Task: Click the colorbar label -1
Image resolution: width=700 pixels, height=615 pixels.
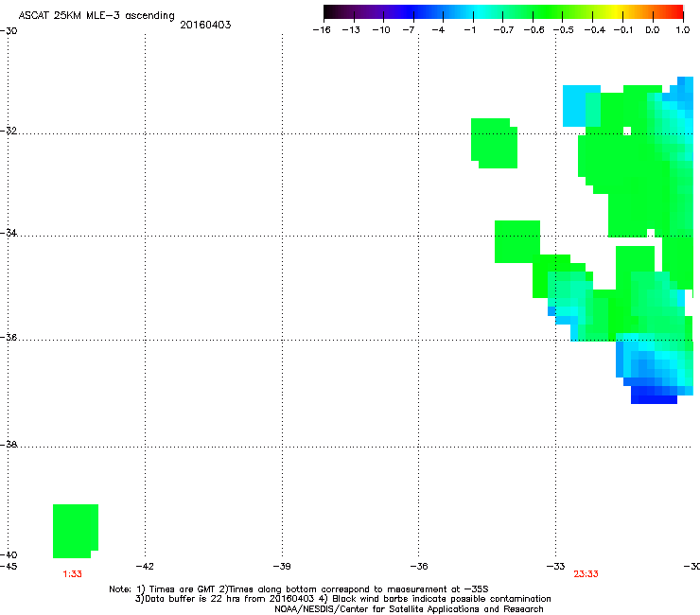Action: tap(469, 30)
